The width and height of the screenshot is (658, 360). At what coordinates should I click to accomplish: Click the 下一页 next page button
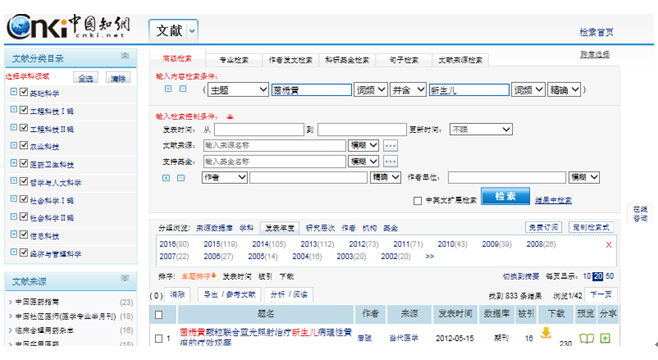click(601, 295)
